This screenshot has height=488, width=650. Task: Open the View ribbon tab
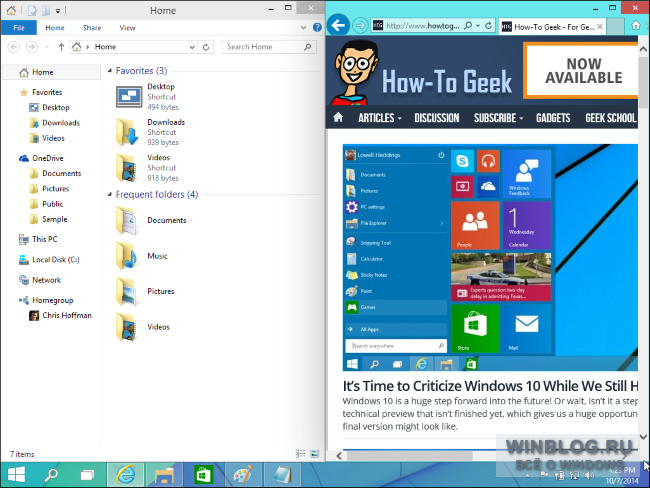pyautogui.click(x=127, y=28)
